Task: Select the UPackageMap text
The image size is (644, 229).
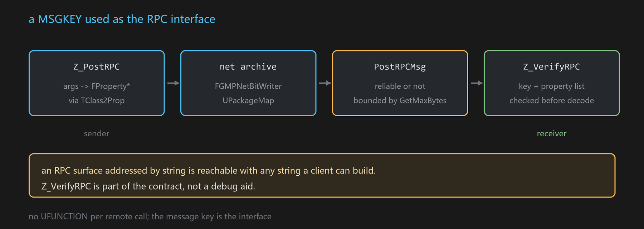Action: click(248, 101)
